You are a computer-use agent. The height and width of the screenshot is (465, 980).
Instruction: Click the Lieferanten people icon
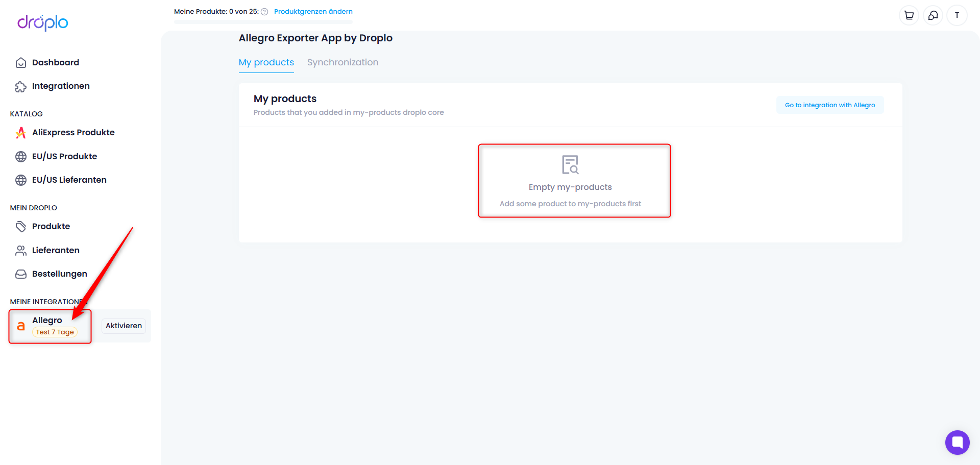click(x=21, y=251)
